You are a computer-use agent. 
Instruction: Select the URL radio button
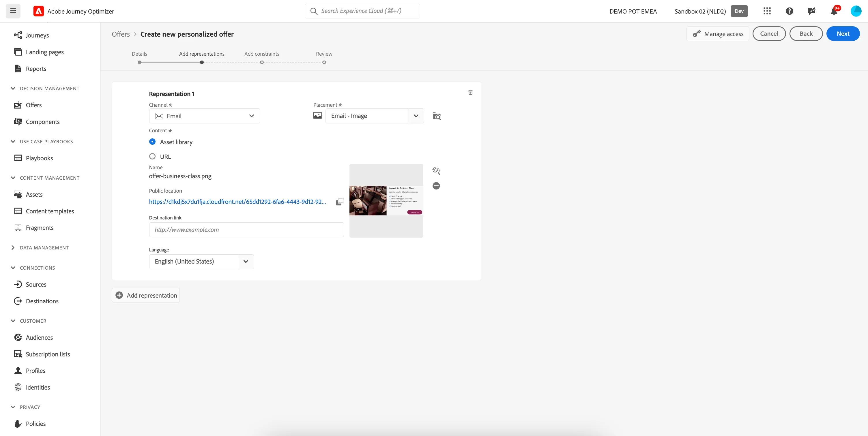(152, 156)
